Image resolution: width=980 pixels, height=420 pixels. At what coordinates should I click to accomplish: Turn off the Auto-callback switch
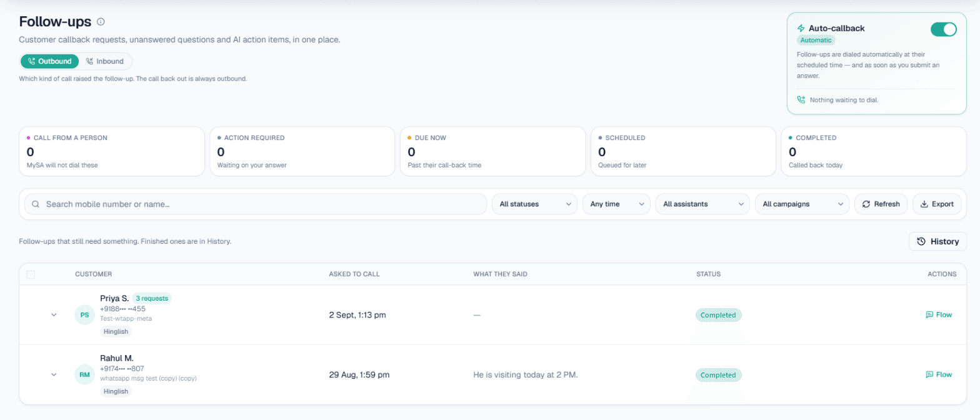(x=943, y=29)
